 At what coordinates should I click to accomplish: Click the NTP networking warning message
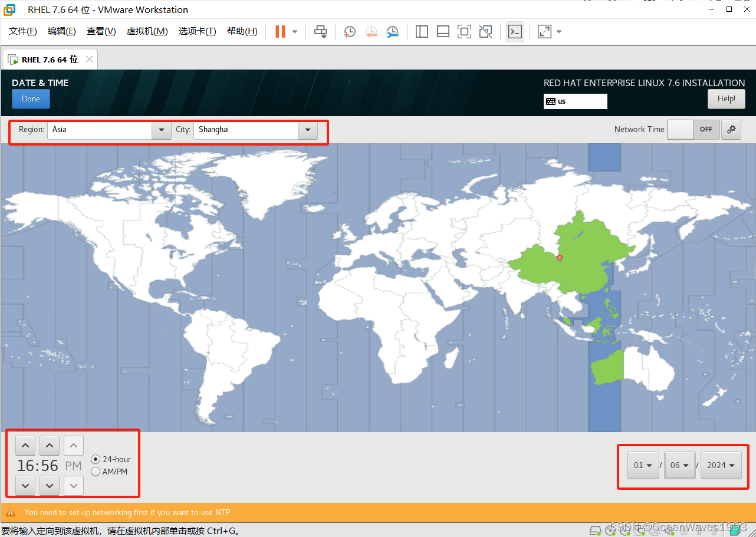click(127, 513)
